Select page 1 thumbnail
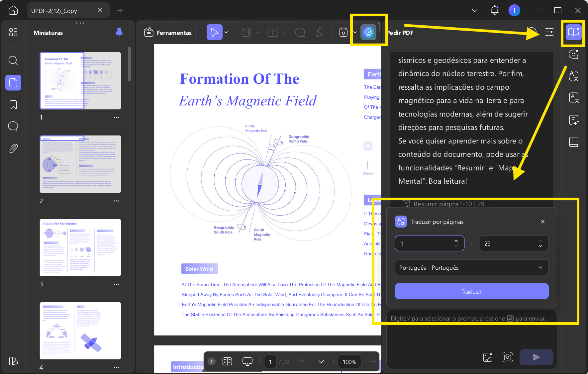Viewport: 588px width, 374px height. 80,81
